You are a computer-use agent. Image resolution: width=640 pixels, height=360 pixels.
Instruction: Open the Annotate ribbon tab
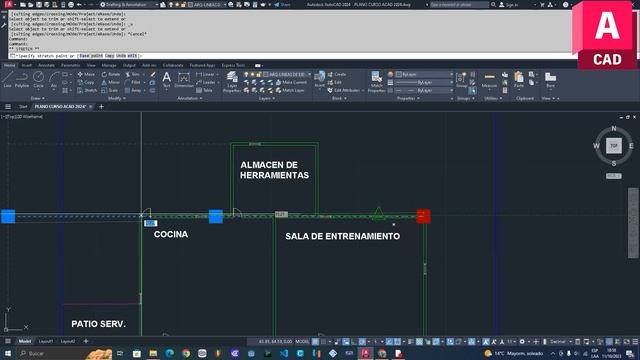click(x=46, y=65)
